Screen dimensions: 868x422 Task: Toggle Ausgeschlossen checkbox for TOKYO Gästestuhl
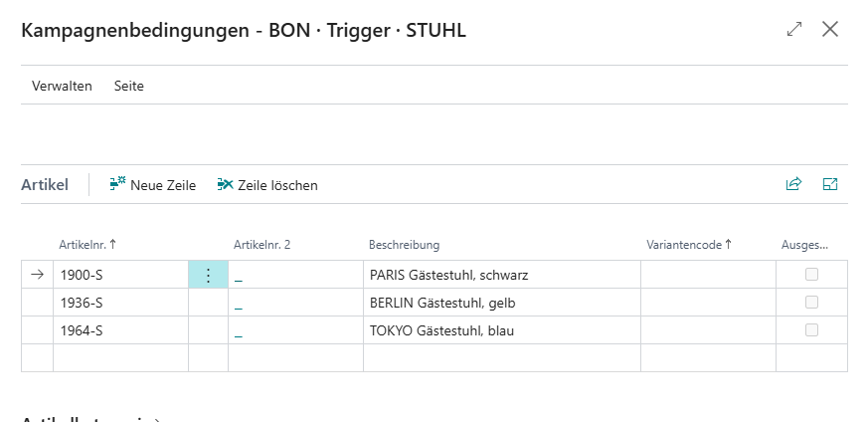pyautogui.click(x=812, y=330)
